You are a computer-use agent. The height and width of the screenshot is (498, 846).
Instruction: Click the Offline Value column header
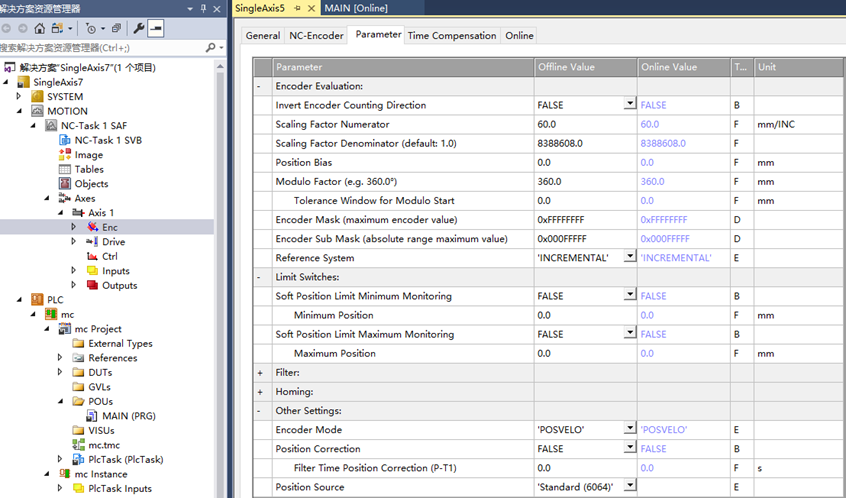click(585, 67)
